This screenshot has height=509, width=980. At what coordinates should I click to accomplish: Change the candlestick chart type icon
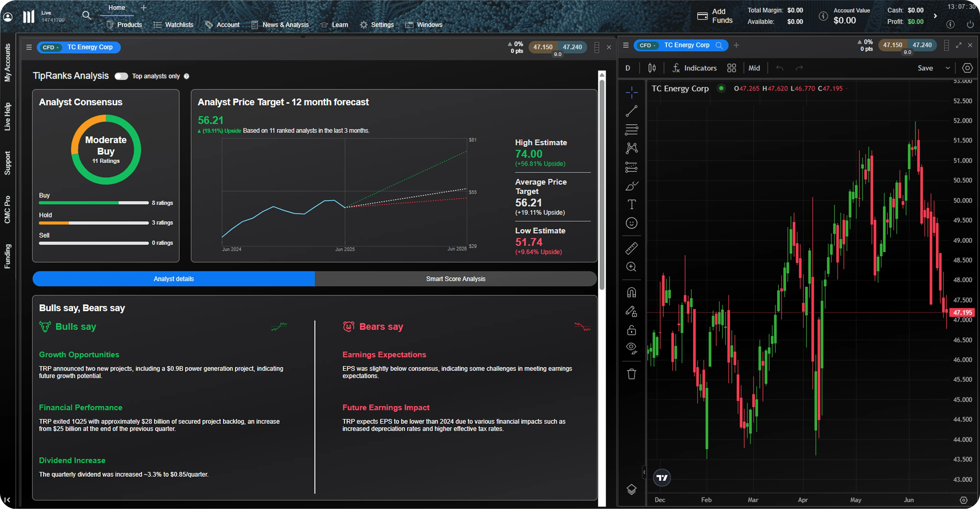652,68
